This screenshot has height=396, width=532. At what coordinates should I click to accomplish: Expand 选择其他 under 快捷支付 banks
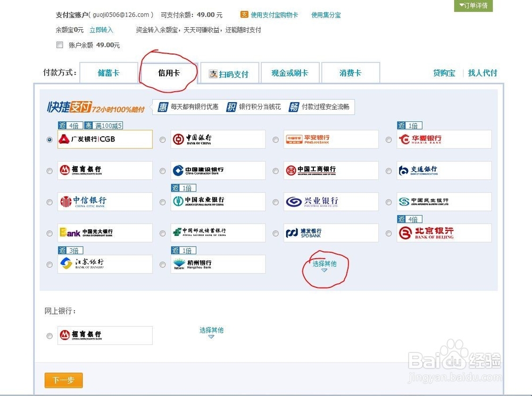(325, 266)
